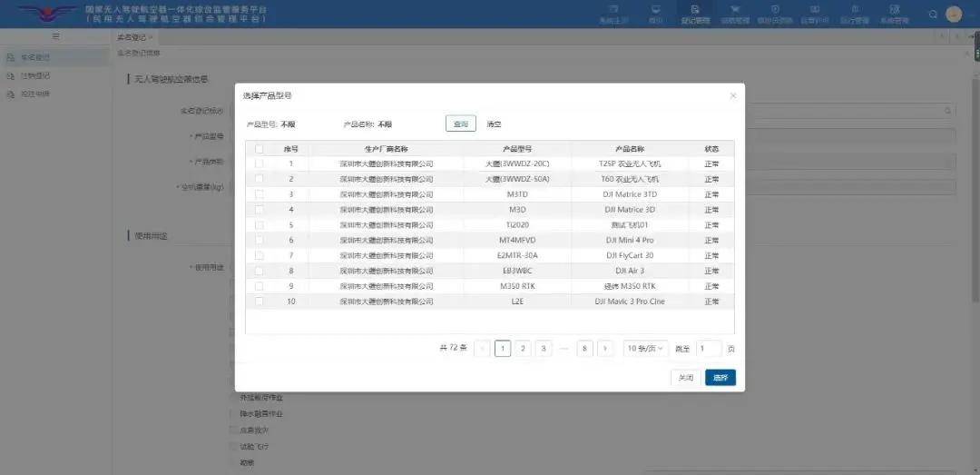The width and height of the screenshot is (980, 475).
Task: Click the jump-to page number field
Action: 709,349
